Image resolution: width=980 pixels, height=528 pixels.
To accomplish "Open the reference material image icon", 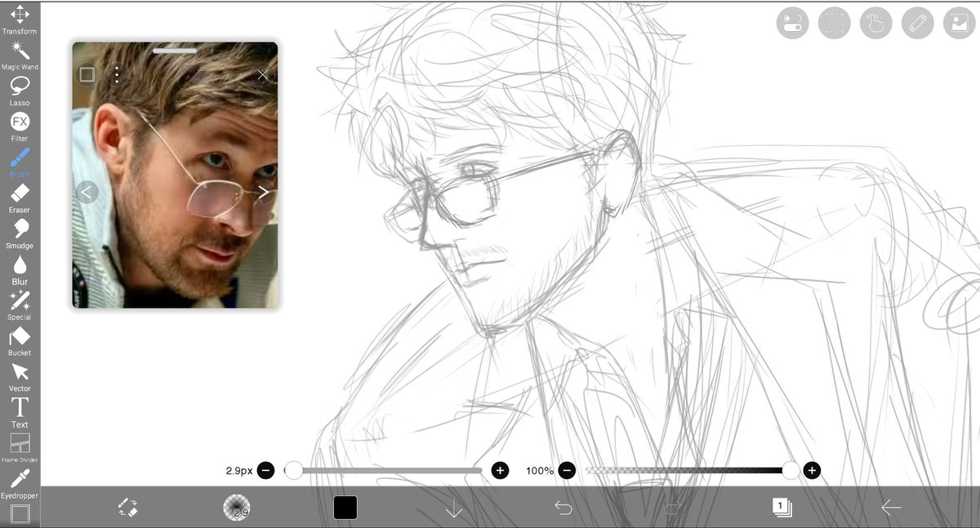I will click(x=960, y=23).
